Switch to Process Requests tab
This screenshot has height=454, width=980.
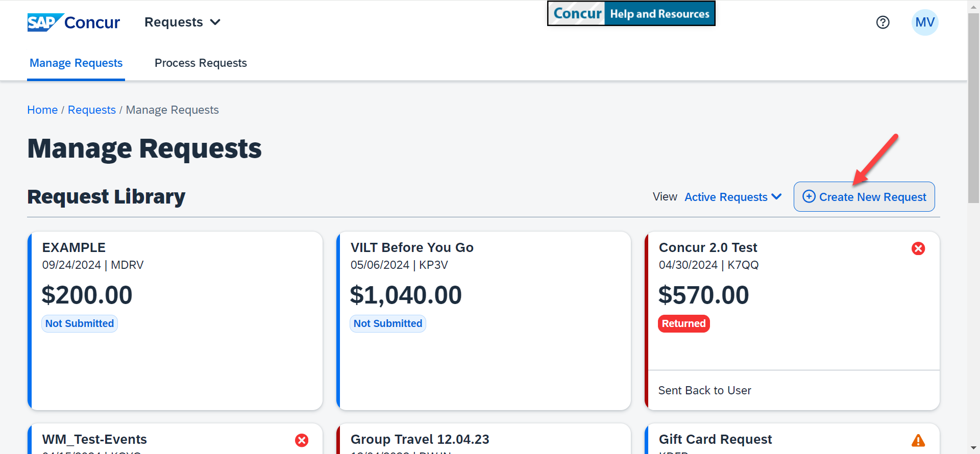click(x=201, y=63)
